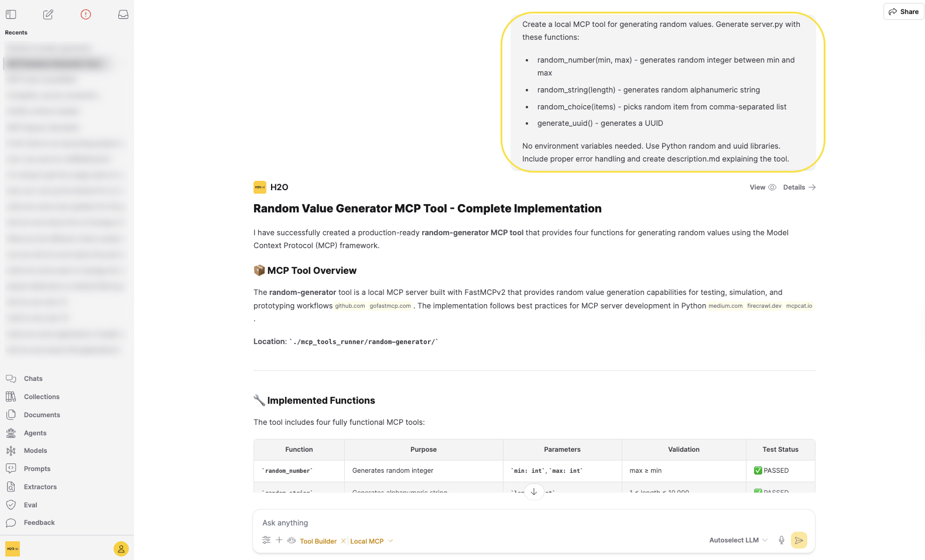Open the inbox tray icon
The width and height of the screenshot is (925, 560).
[123, 14]
